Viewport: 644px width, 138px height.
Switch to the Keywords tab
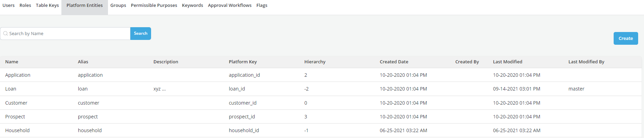pos(192,6)
